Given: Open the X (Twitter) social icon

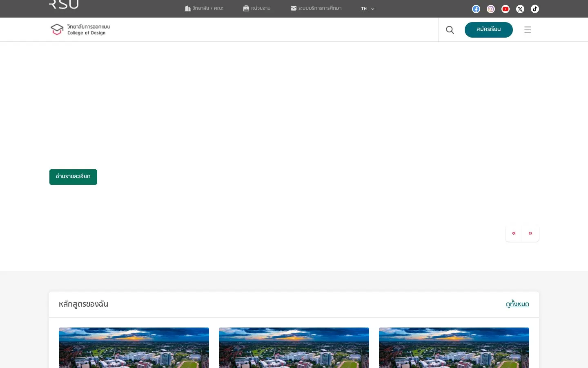Looking at the screenshot, I should tap(520, 9).
